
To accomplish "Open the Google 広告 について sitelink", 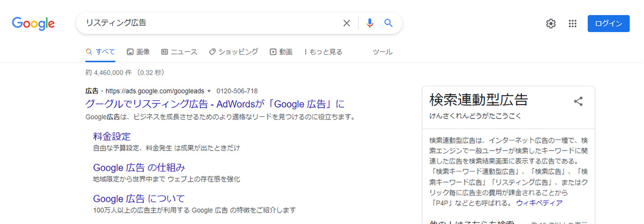I will click(x=138, y=198).
